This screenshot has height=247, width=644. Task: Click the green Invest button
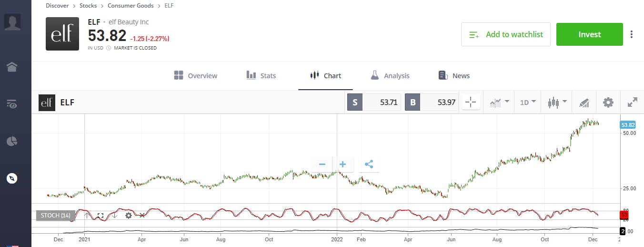[589, 34]
